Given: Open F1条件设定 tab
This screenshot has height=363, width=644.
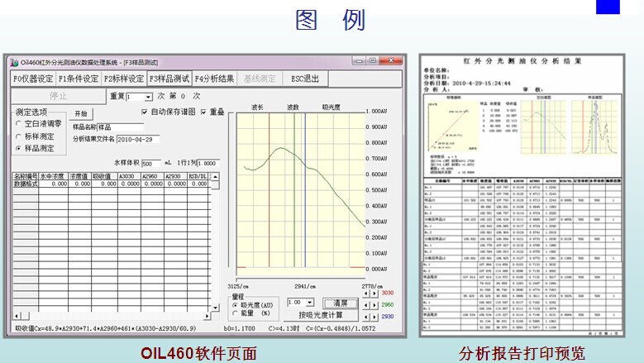Looking at the screenshot, I should (79, 79).
